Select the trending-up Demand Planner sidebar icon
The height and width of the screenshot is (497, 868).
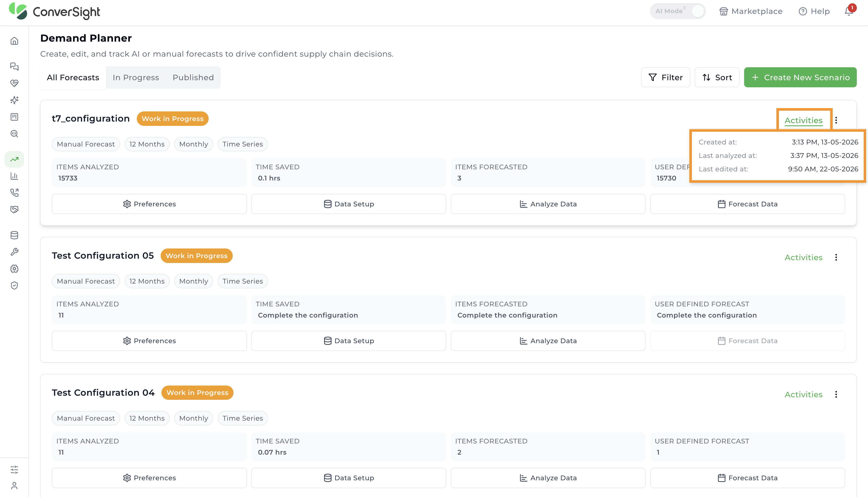(x=14, y=159)
